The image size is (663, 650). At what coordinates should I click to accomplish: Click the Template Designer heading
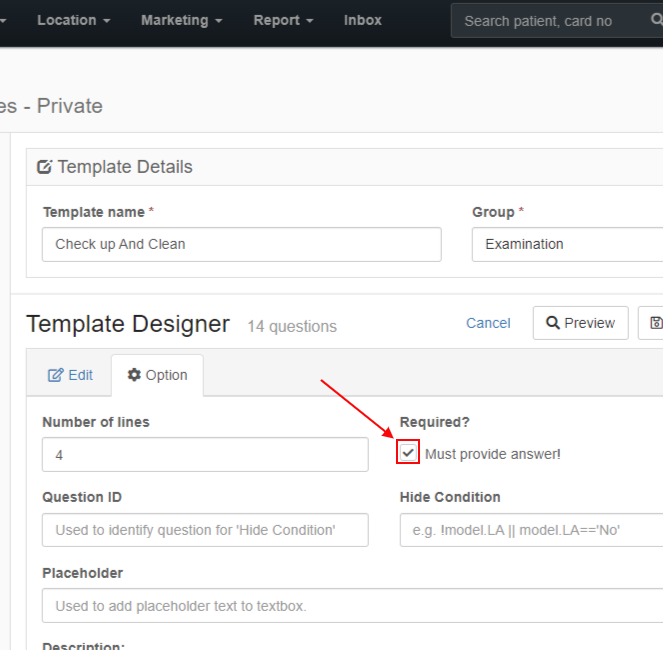pos(128,324)
